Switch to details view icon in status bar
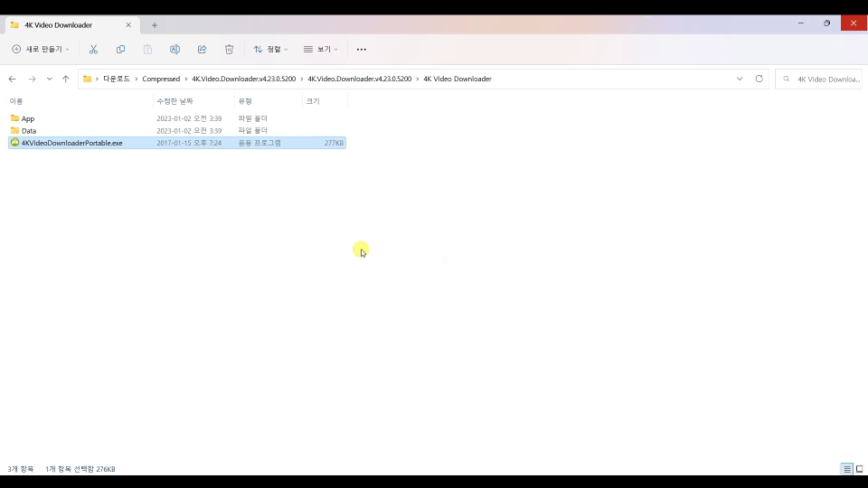 point(847,469)
